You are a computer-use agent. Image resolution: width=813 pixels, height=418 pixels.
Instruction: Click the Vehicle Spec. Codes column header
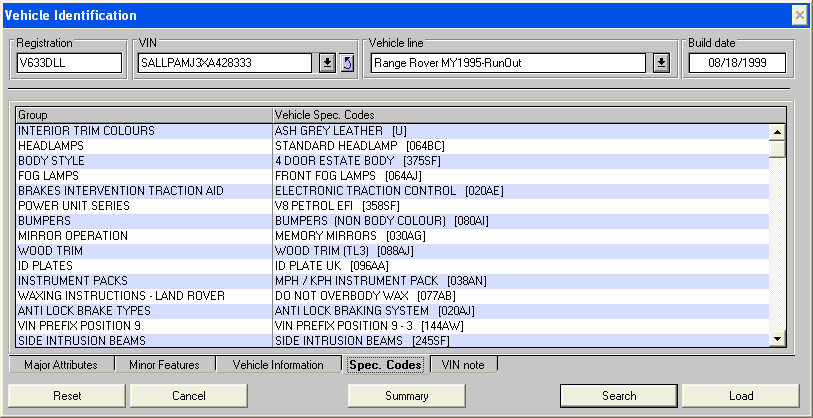(529, 115)
